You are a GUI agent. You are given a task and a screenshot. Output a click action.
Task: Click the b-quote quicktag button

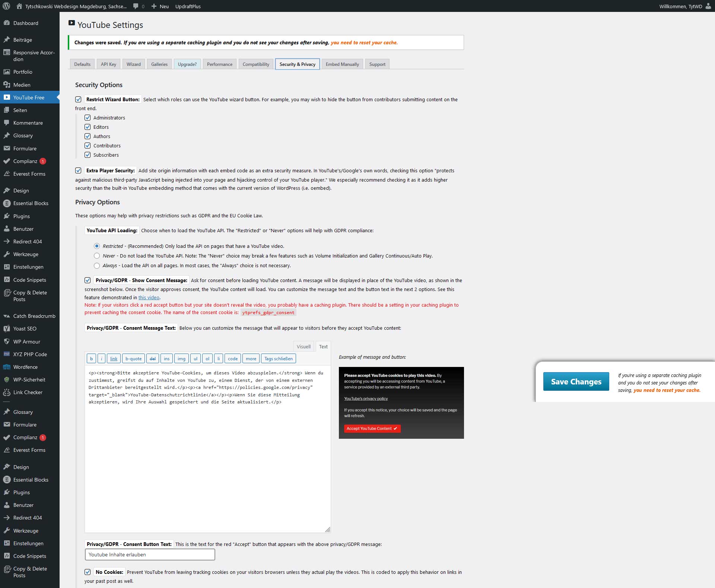coord(133,358)
